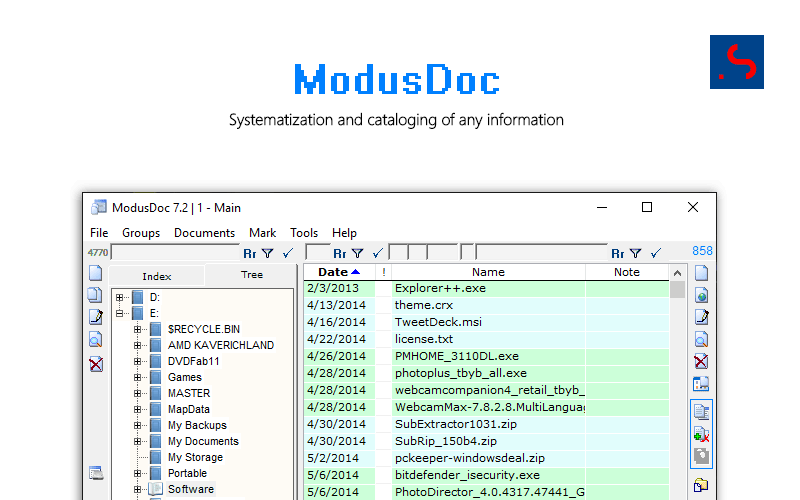
Task: Click delete document red X icon, right toolbar
Action: 702,361
